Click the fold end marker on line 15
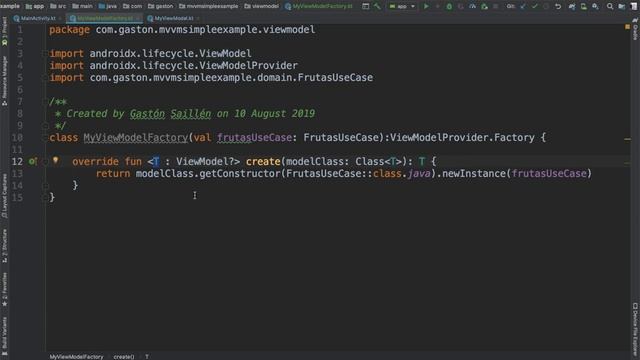The image size is (640, 360). pos(44,198)
